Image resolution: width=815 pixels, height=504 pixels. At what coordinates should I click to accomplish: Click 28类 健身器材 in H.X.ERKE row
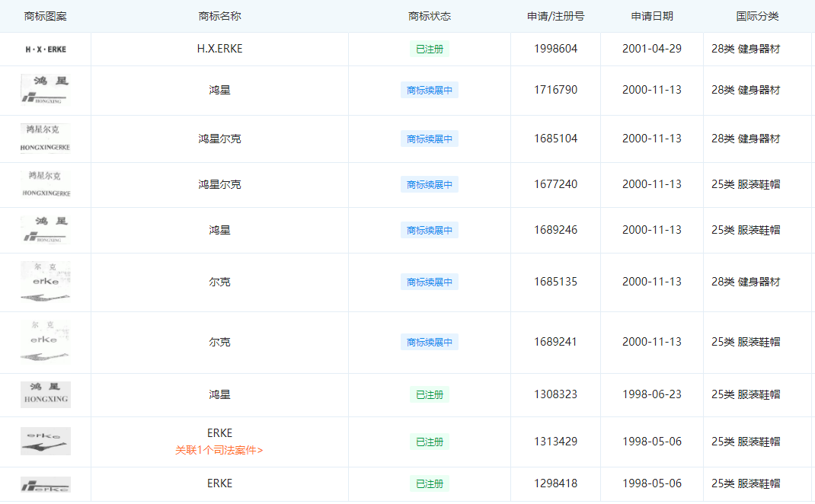click(746, 49)
